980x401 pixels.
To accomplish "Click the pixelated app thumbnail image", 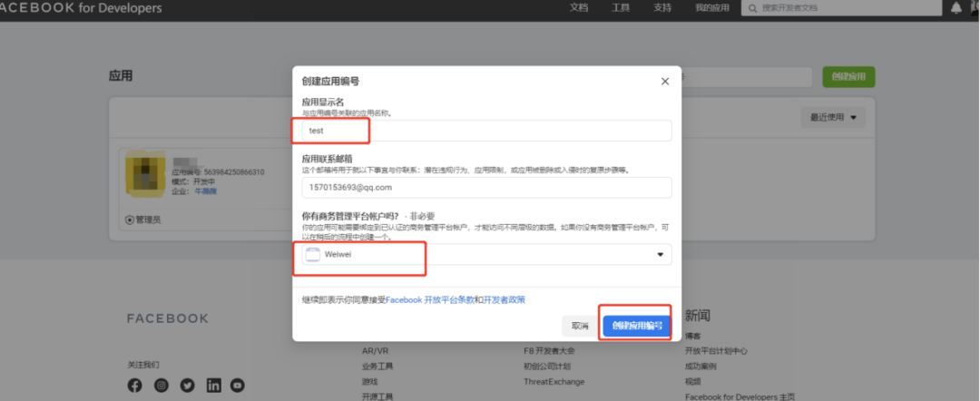I will [x=145, y=172].
